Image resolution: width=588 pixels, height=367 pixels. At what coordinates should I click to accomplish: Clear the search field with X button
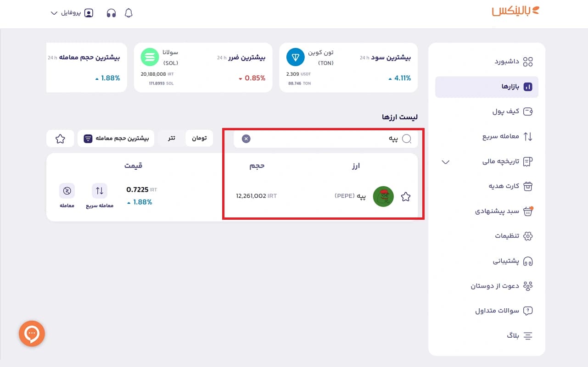[246, 139]
